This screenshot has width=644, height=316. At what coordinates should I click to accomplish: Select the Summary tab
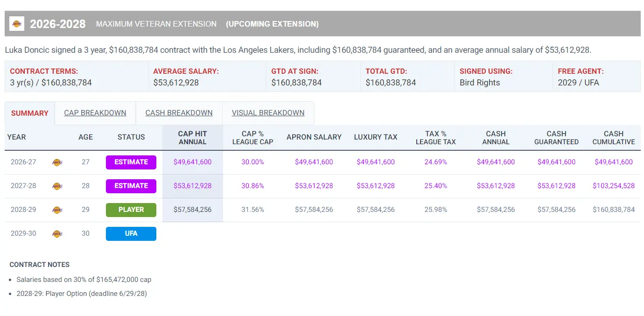pos(30,113)
